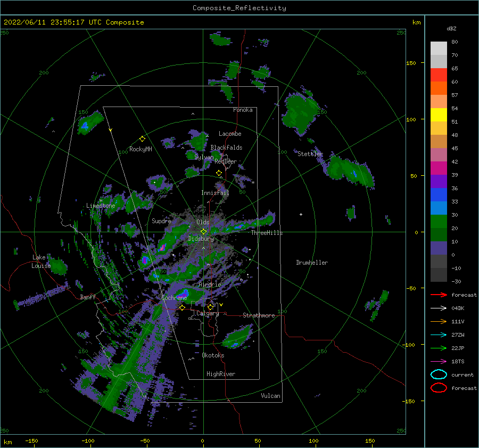Click the Composite_Reflectivity title text

point(240,8)
